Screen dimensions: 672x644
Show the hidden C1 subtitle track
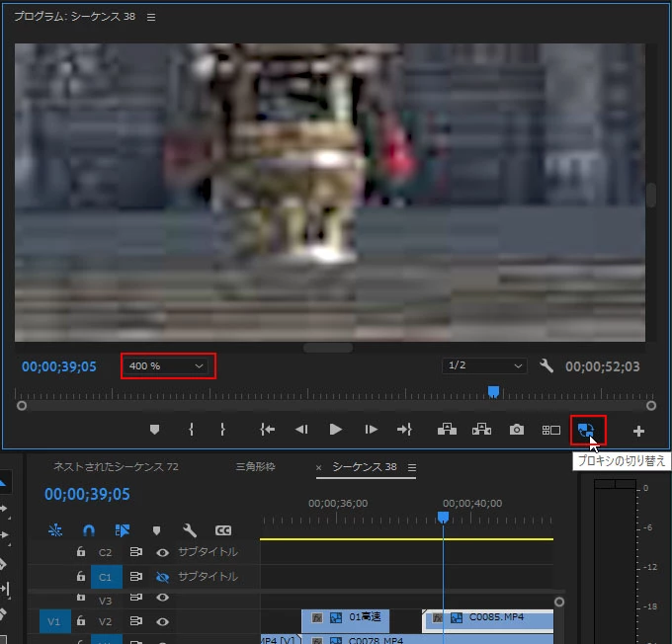[162, 577]
